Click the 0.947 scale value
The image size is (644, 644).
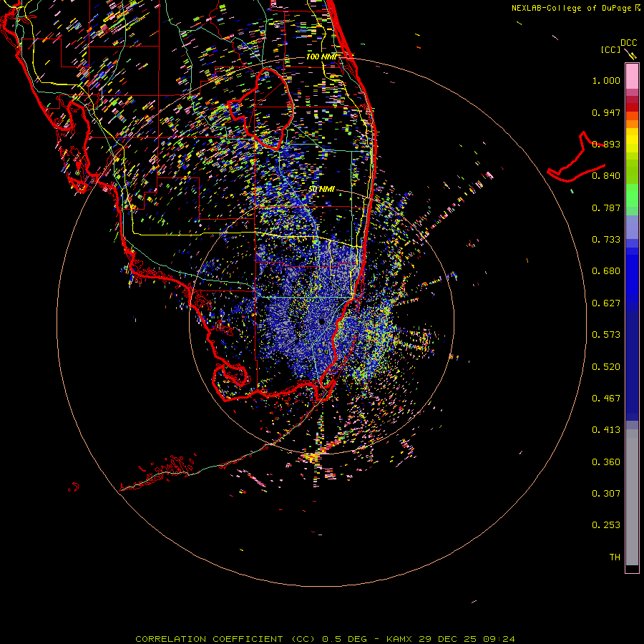pos(606,112)
